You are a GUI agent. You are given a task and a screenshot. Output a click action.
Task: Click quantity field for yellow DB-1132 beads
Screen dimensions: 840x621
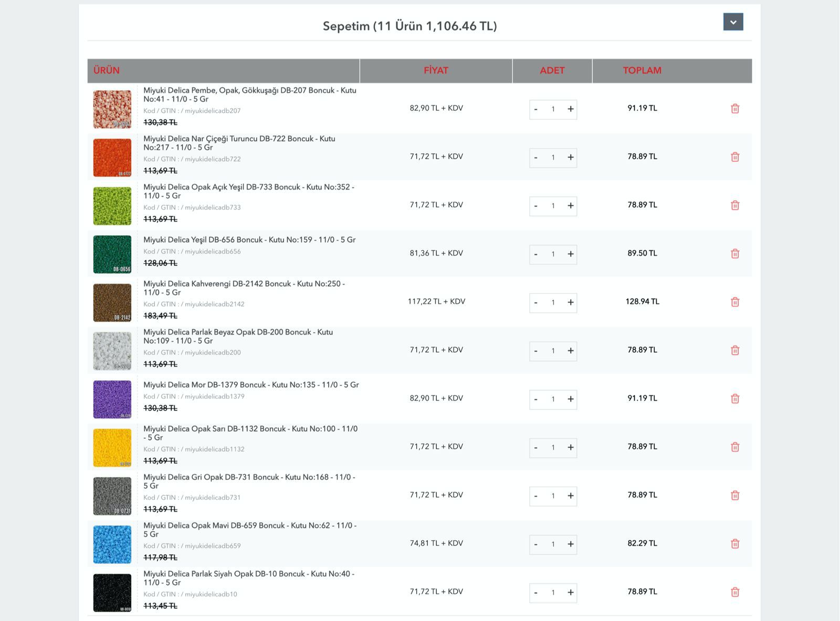click(x=553, y=448)
